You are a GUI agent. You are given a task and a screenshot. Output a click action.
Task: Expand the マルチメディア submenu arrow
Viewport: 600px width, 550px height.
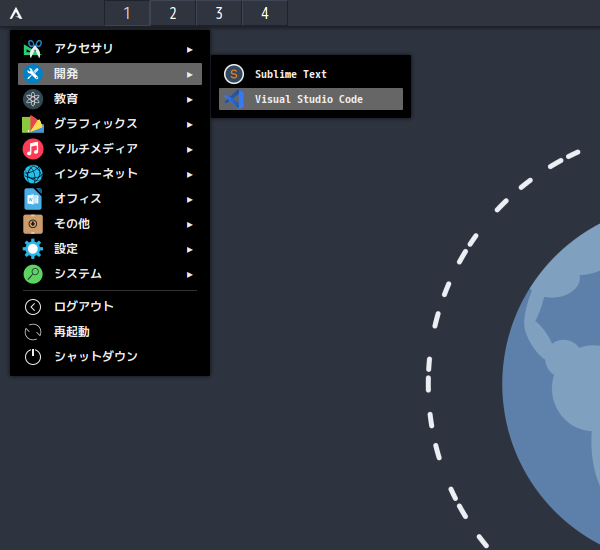[x=189, y=150]
